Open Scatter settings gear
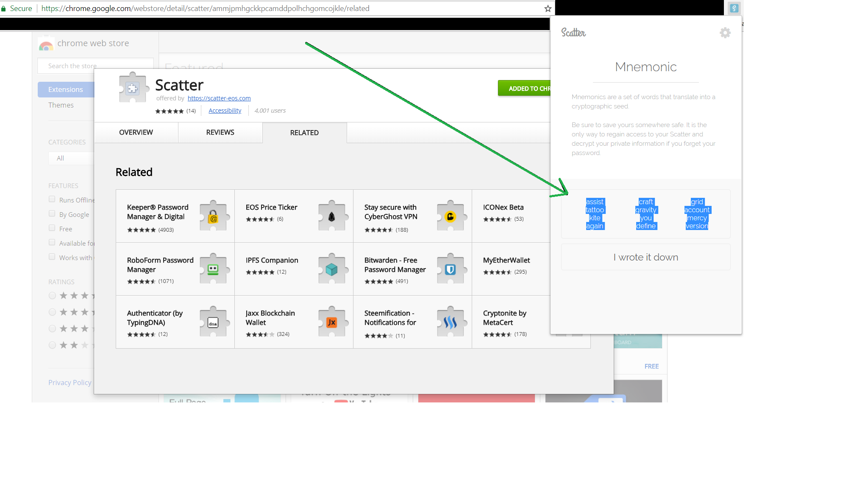868x488 pixels. (725, 33)
